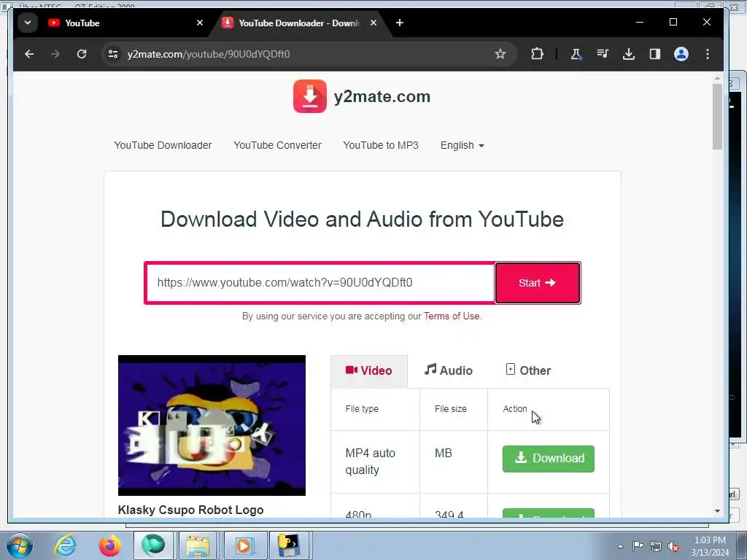Close the YouTube tab

(x=200, y=23)
